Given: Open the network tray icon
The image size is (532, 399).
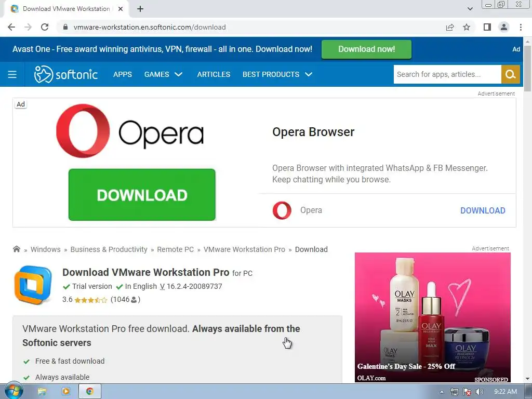Looking at the screenshot, I should 454,392.
